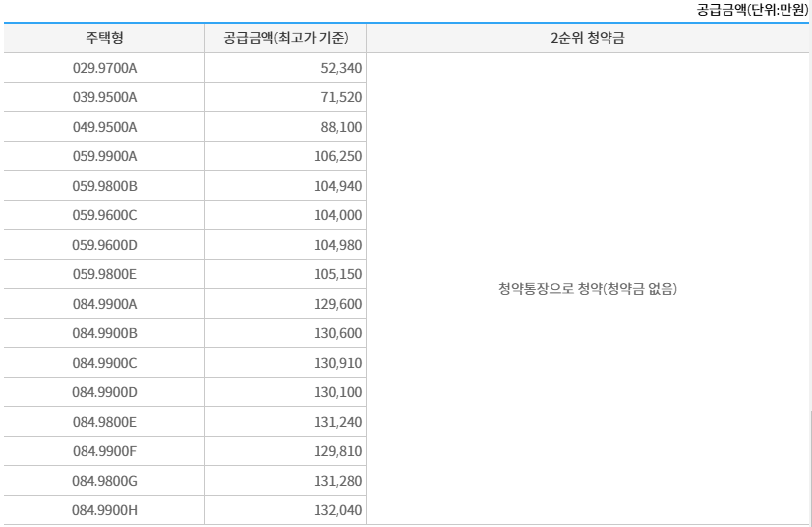Select the price 106,250
The width and height of the screenshot is (812, 527).
click(x=337, y=156)
